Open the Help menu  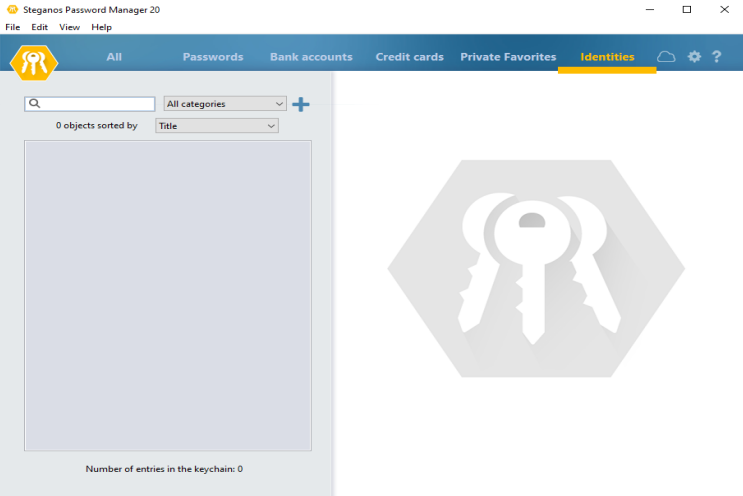pos(101,27)
